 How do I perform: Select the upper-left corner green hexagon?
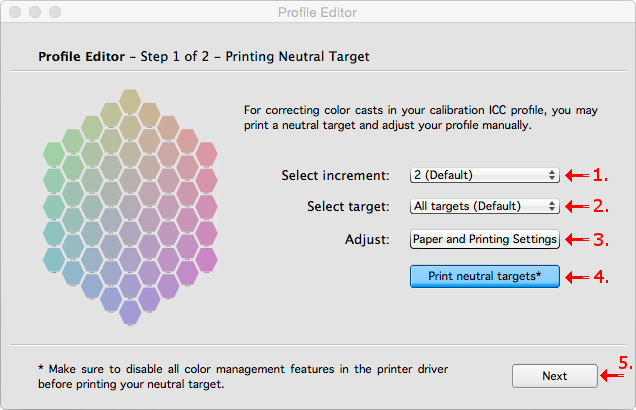[54, 154]
